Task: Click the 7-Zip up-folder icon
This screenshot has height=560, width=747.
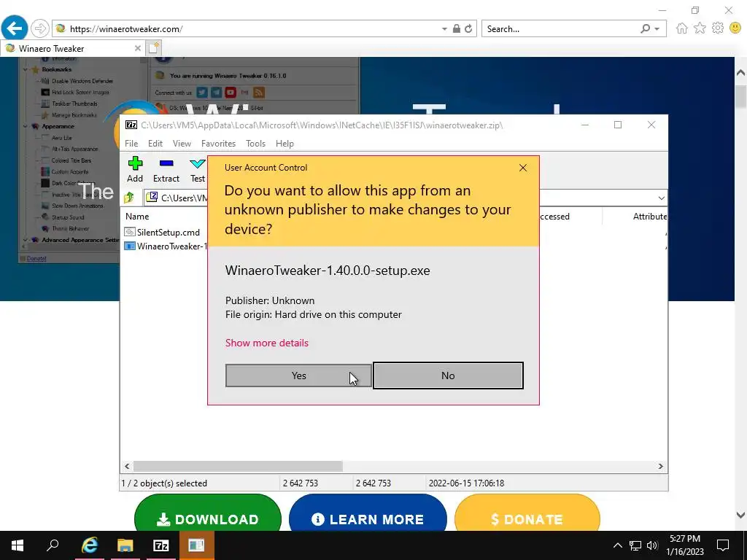Action: (129, 198)
